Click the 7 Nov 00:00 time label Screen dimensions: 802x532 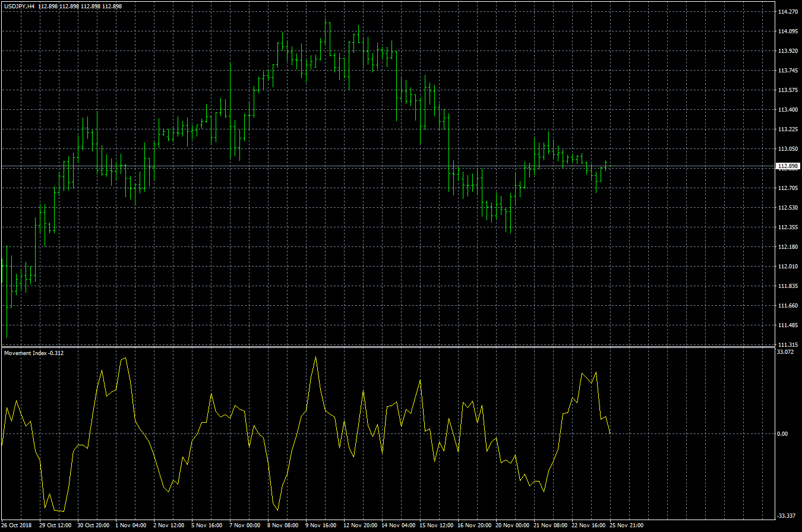pos(245,525)
